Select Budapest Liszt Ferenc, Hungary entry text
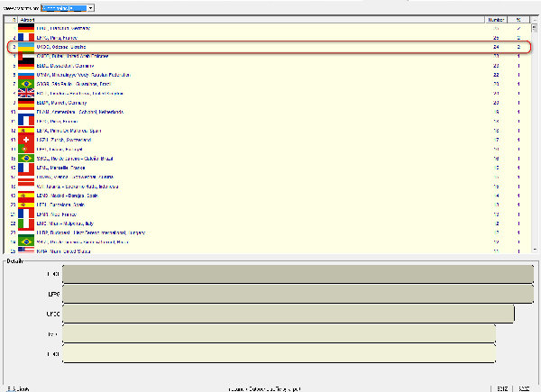The width and height of the screenshot is (541, 392). 91,233
